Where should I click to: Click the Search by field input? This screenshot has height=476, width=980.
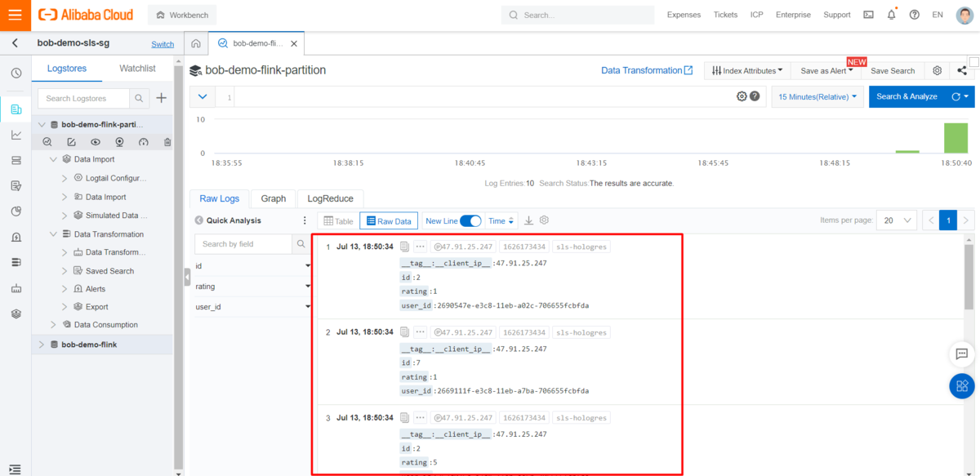coord(243,243)
